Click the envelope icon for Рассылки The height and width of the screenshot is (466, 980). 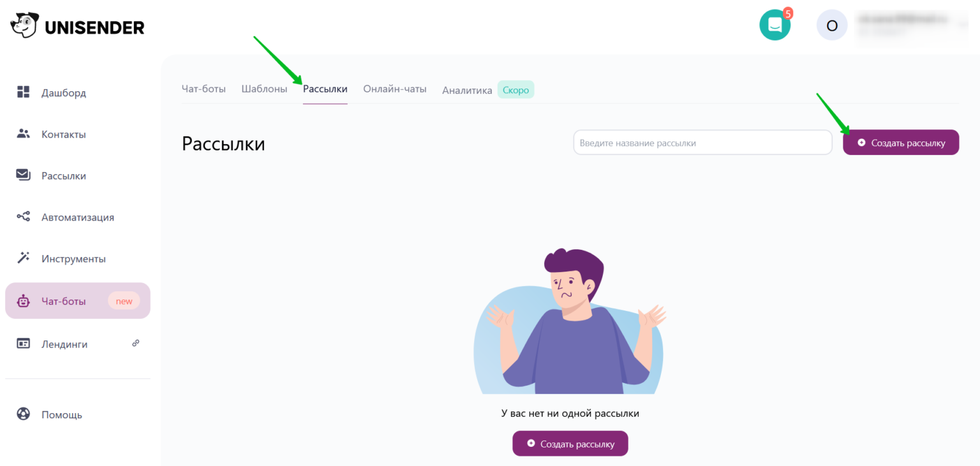coord(24,175)
